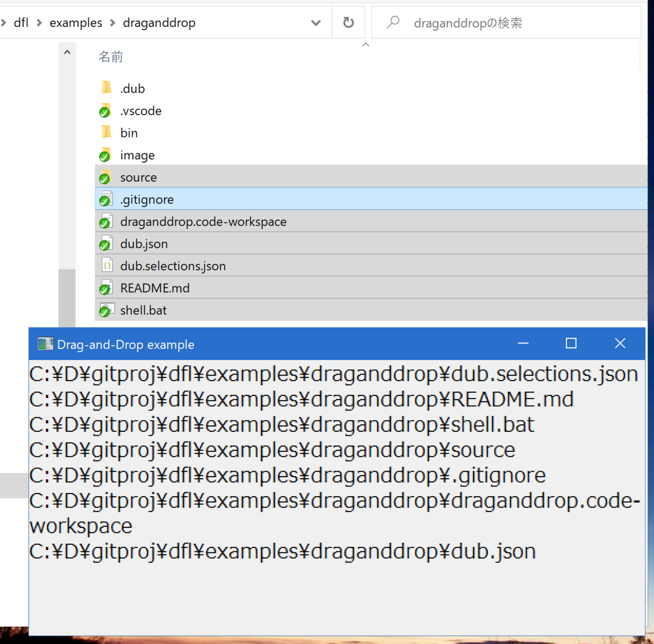Open the address bar dropdown arrow
The height and width of the screenshot is (644, 654).
click(315, 23)
